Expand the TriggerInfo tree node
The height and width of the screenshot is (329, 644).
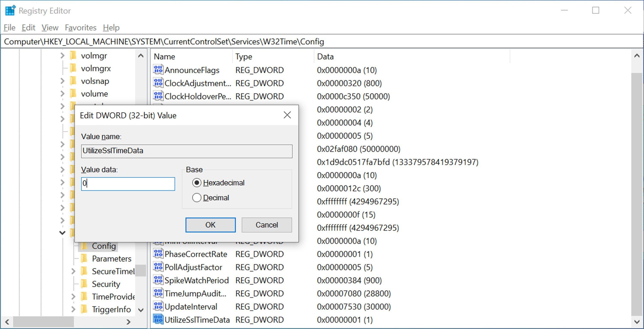click(73, 309)
